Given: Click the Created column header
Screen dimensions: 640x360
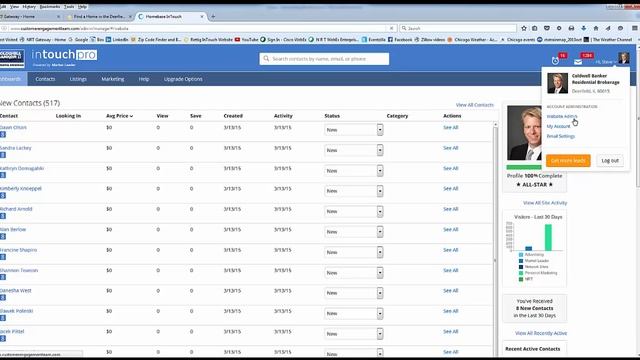Looking at the screenshot, I should pos(233,116).
